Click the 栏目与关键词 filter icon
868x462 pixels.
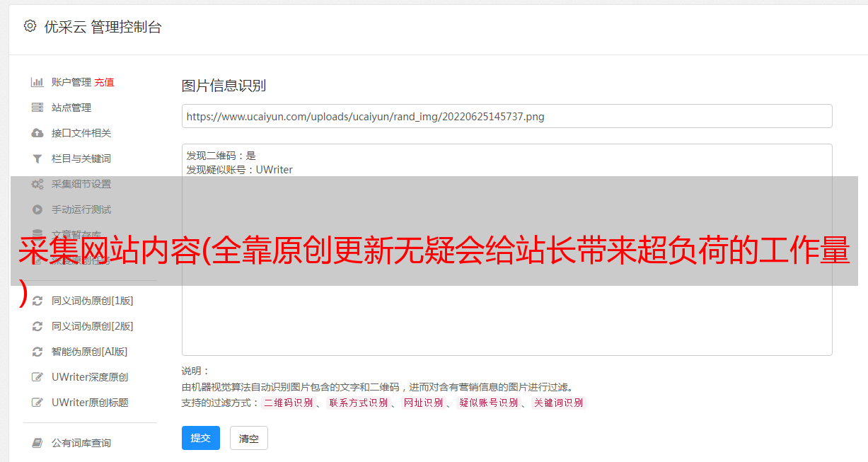37,158
